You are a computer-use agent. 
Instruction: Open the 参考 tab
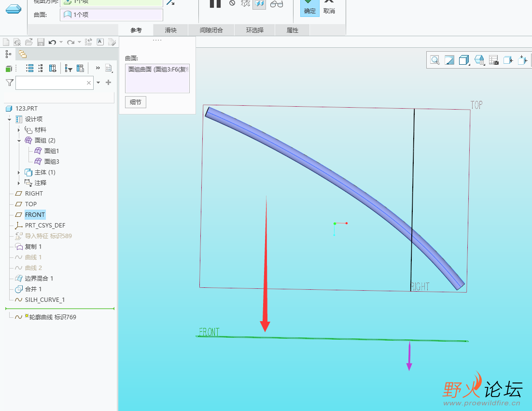click(x=136, y=30)
